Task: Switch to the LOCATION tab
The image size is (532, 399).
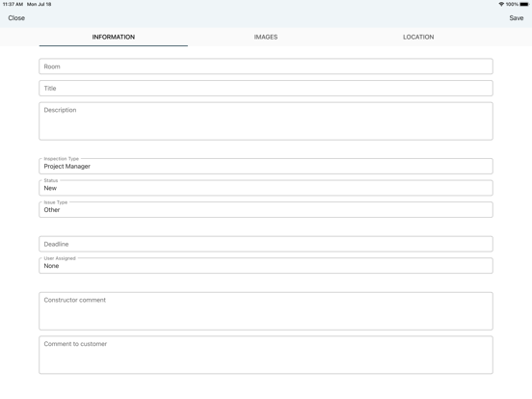Action: [418, 37]
